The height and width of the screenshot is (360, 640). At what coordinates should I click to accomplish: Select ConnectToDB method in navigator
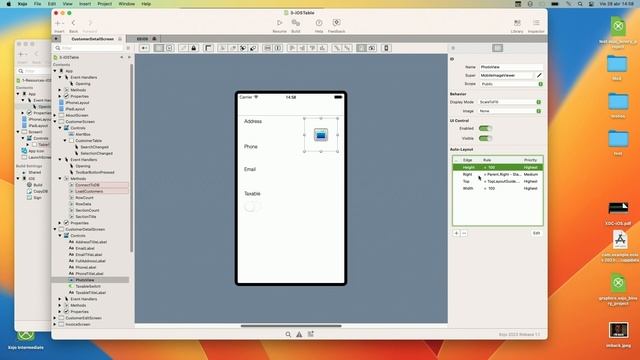point(87,185)
